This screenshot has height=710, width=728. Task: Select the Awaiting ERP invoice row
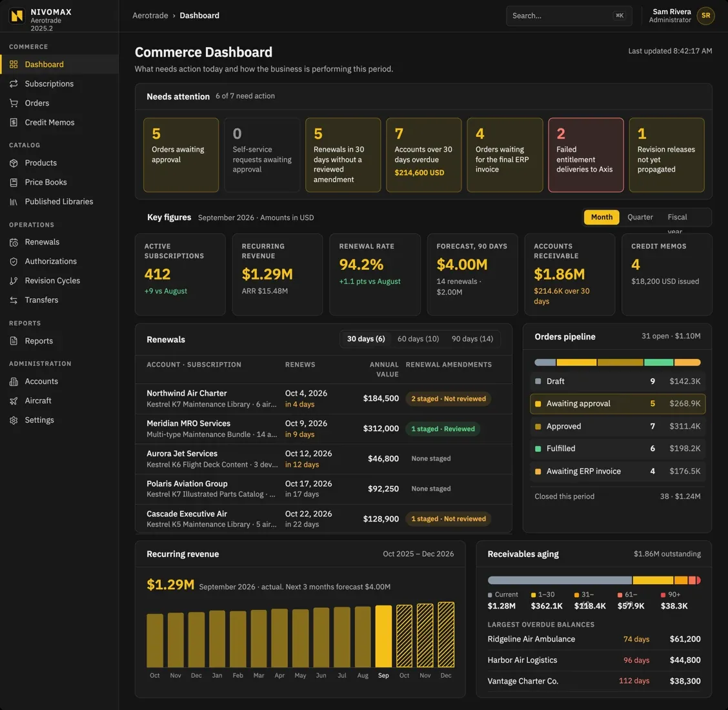(x=618, y=471)
